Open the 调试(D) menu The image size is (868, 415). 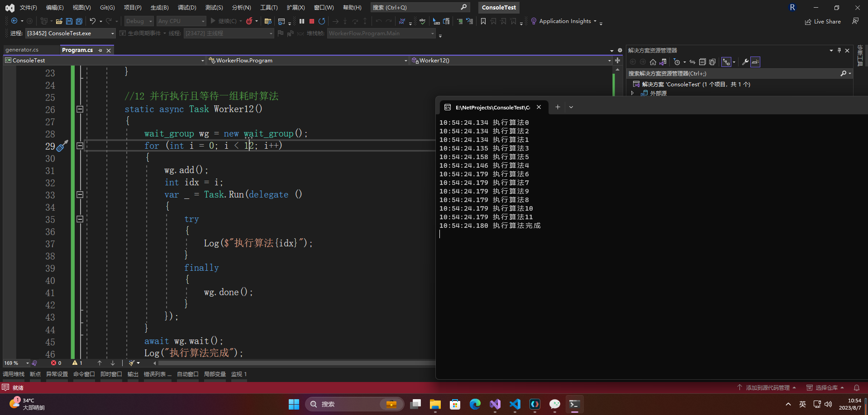tap(187, 8)
